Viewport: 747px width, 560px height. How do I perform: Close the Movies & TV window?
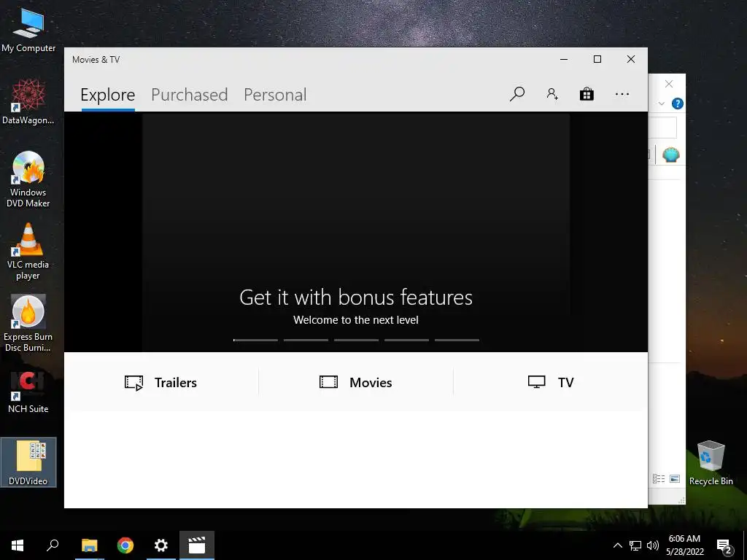point(631,59)
